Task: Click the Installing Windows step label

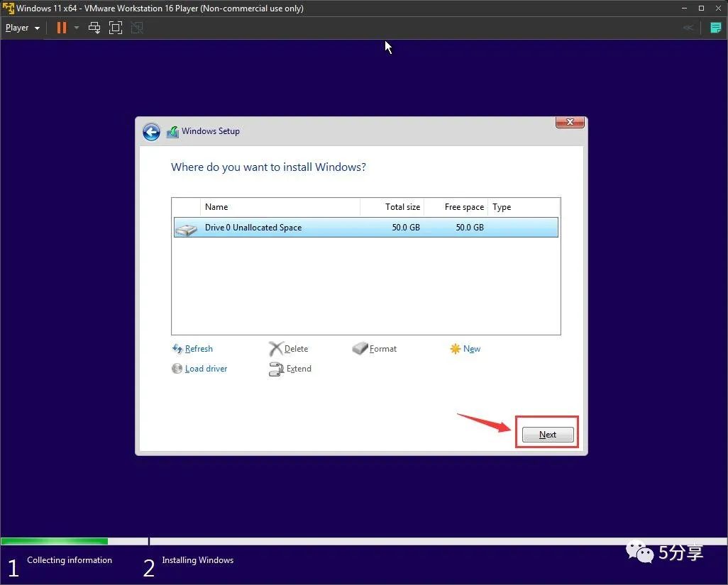Action: [198, 560]
